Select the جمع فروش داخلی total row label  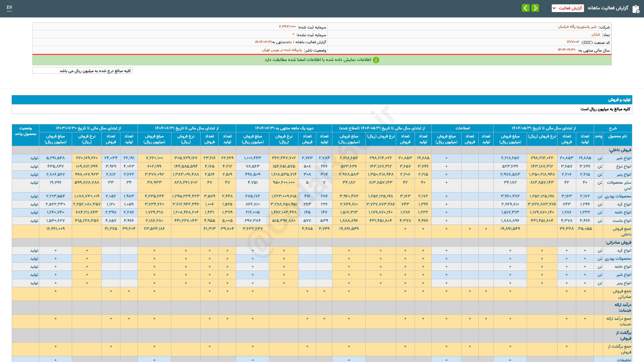coord(622,231)
